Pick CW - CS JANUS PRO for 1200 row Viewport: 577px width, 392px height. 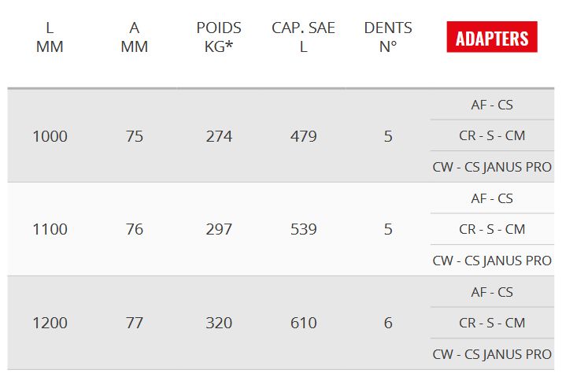(492, 354)
